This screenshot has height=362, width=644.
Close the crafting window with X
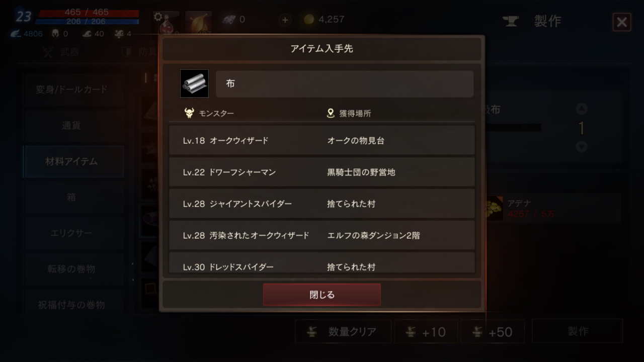tap(622, 22)
